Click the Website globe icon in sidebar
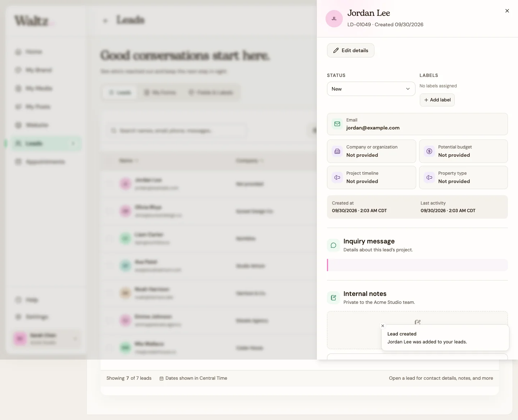518x420 pixels. tap(18, 125)
